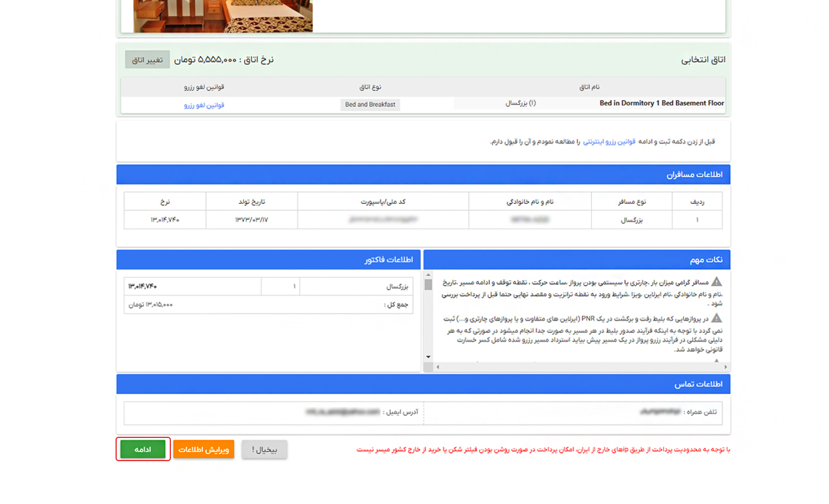Screen dimensions: 829x504
Task: Click the تغییر اتاق change room button
Action: [x=147, y=60]
